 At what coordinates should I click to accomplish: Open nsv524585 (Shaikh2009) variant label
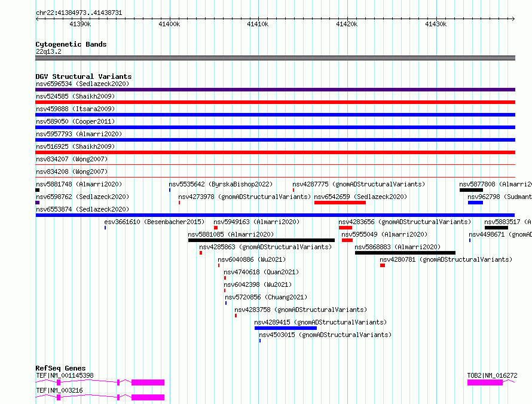[x=75, y=96]
